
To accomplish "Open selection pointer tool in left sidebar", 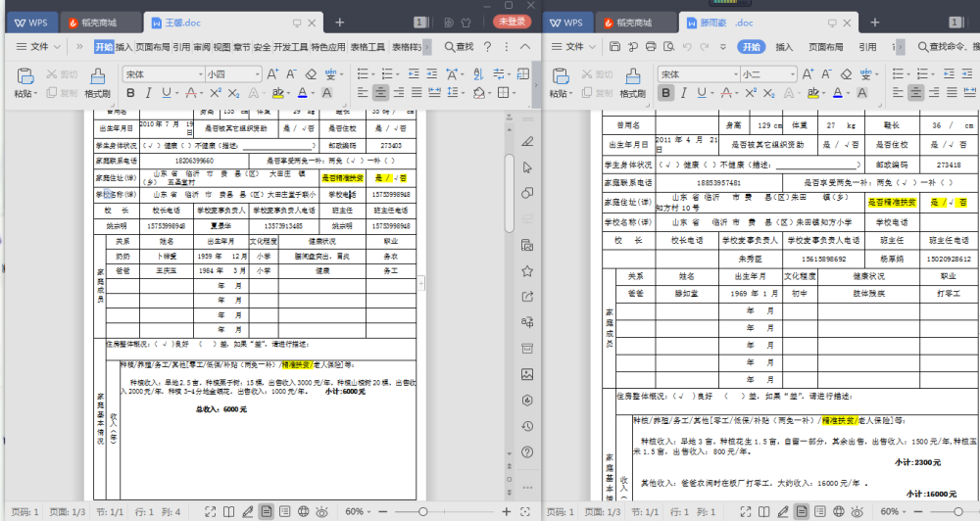I will point(527,167).
